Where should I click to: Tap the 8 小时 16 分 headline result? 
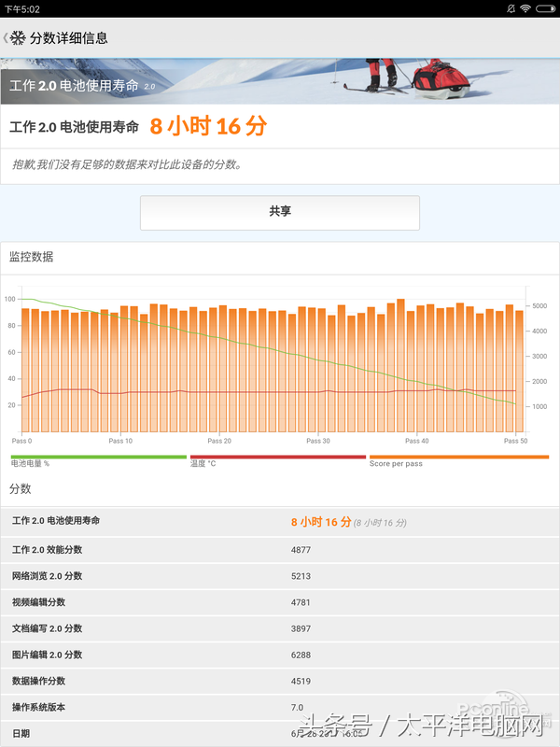click(208, 126)
